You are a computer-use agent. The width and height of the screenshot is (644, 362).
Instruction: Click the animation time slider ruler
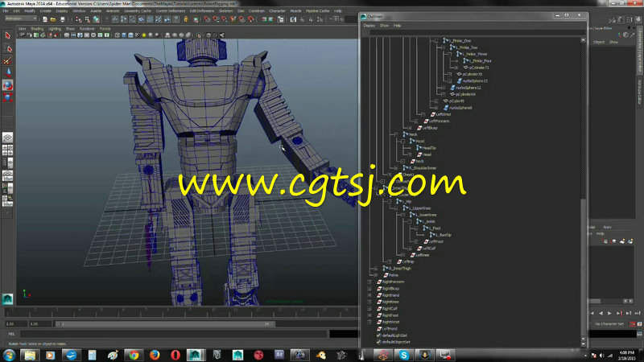(x=180, y=313)
